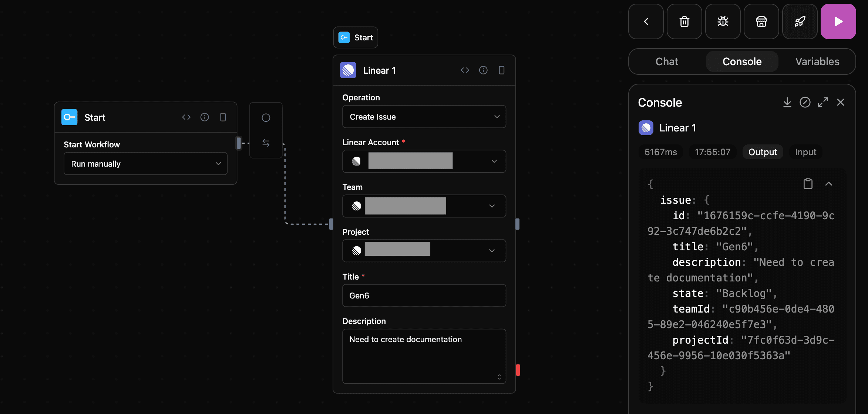Open code view on the Linear 1 node
The width and height of the screenshot is (868, 414).
tap(465, 70)
